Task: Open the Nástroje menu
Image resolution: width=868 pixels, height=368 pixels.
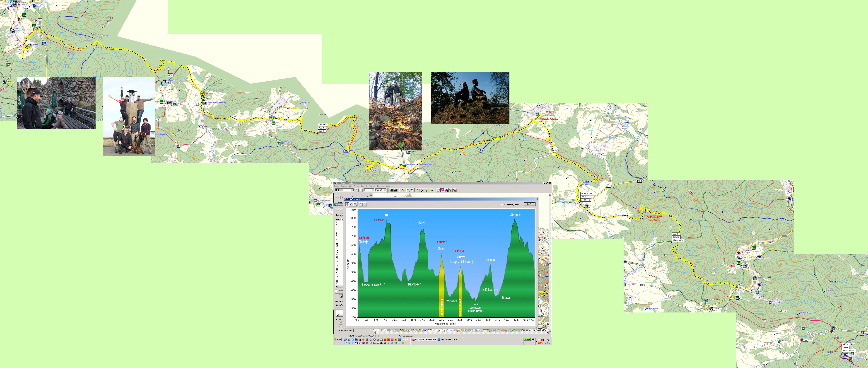Action: (372, 186)
